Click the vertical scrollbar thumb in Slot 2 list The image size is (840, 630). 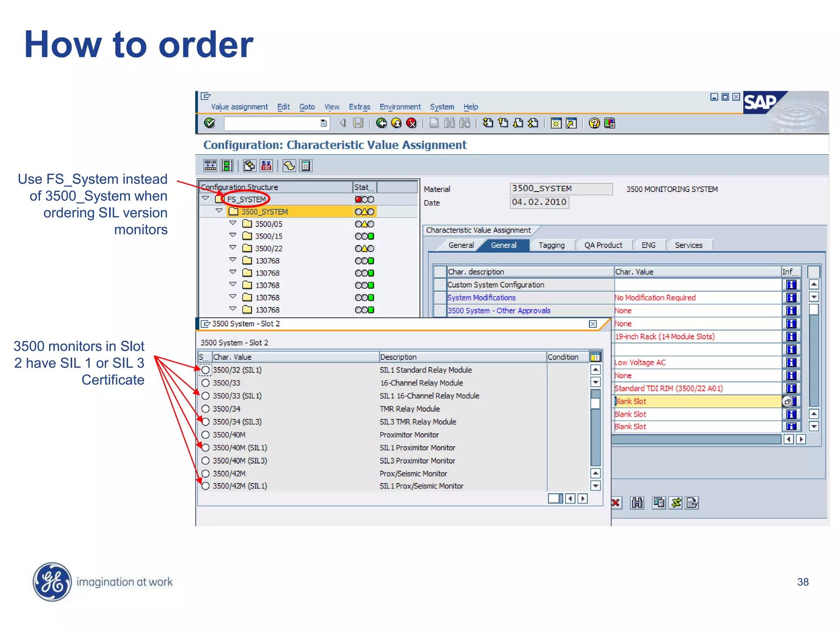[x=596, y=403]
